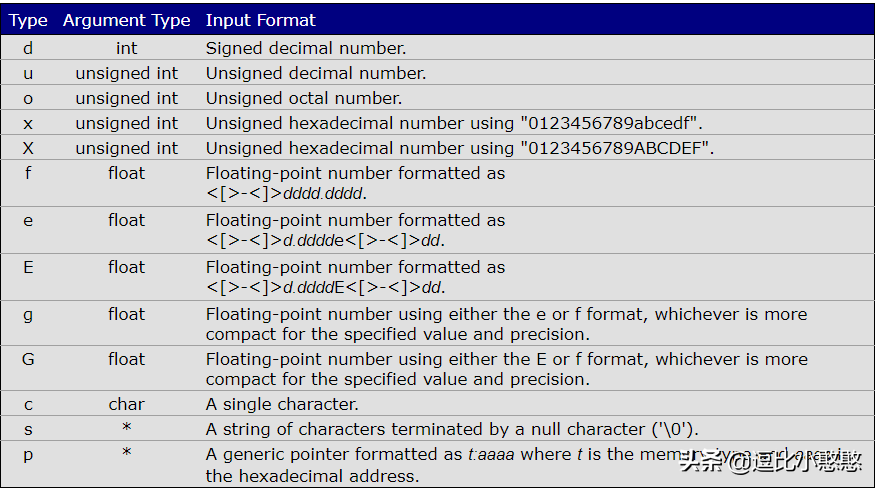The height and width of the screenshot is (488, 877).
Task: Click the "A single character." description
Action: click(282, 404)
